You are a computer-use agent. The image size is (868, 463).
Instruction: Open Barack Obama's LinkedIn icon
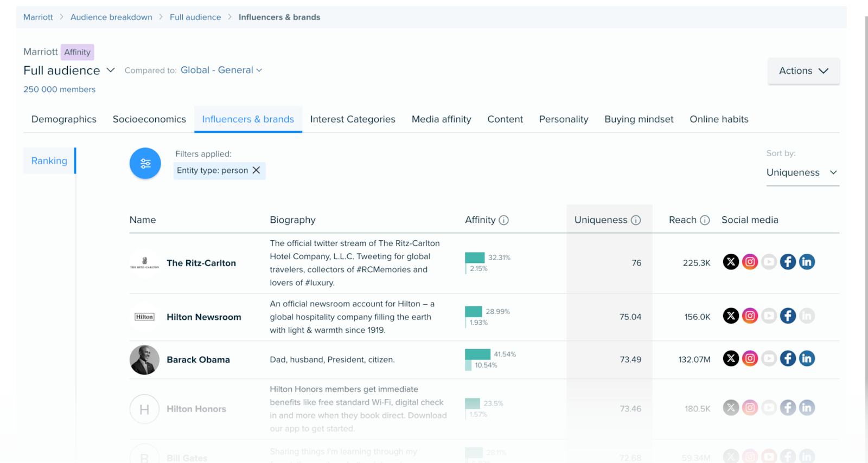[x=807, y=358]
